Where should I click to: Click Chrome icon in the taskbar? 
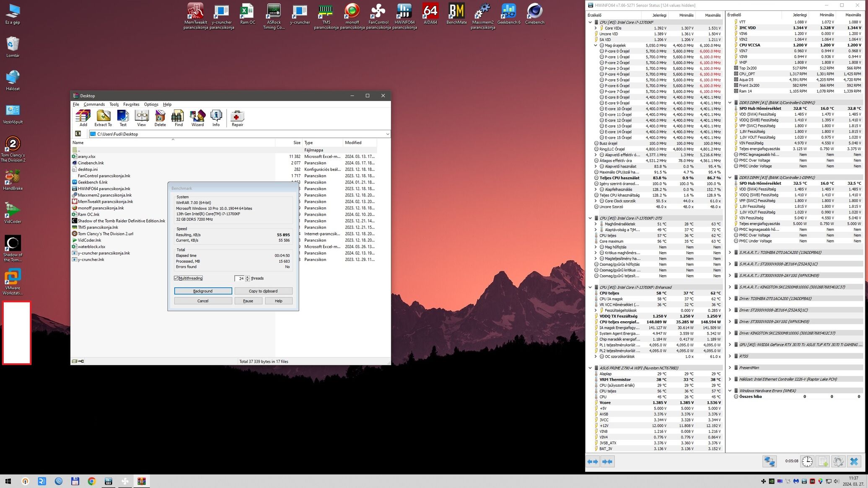(91, 481)
